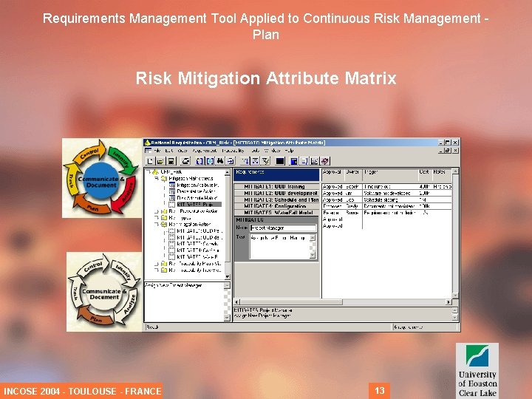Select MITIGATE2 OOD item in the tree
The height and width of the screenshot is (399, 532).
coord(199,237)
